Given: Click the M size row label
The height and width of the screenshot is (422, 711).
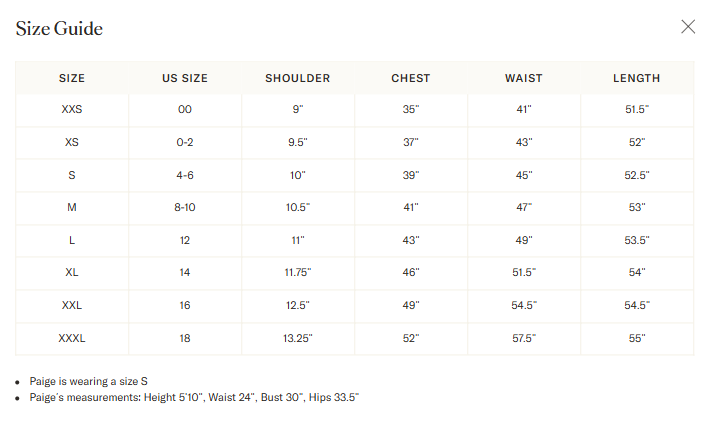Looking at the screenshot, I should pos(72,208).
